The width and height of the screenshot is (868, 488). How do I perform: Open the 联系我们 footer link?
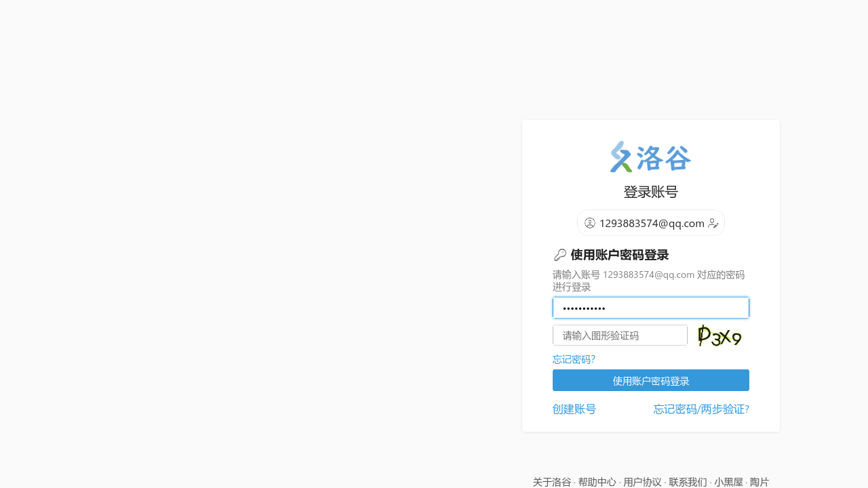pos(688,482)
